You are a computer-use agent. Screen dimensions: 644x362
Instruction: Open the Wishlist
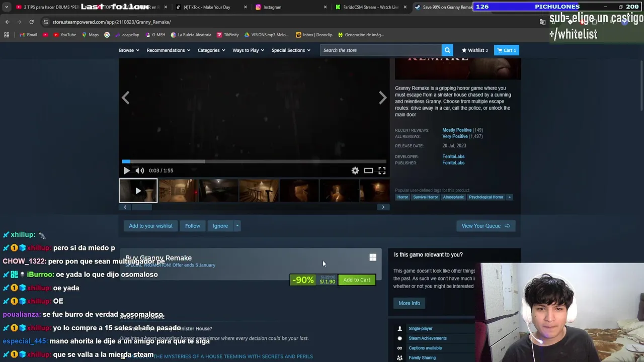(x=474, y=50)
